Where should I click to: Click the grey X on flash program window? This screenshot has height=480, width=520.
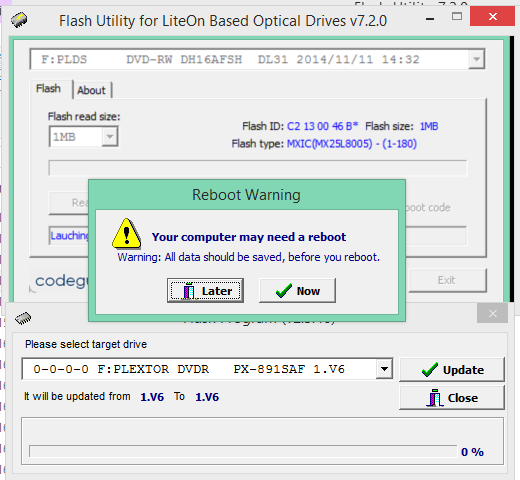[492, 313]
